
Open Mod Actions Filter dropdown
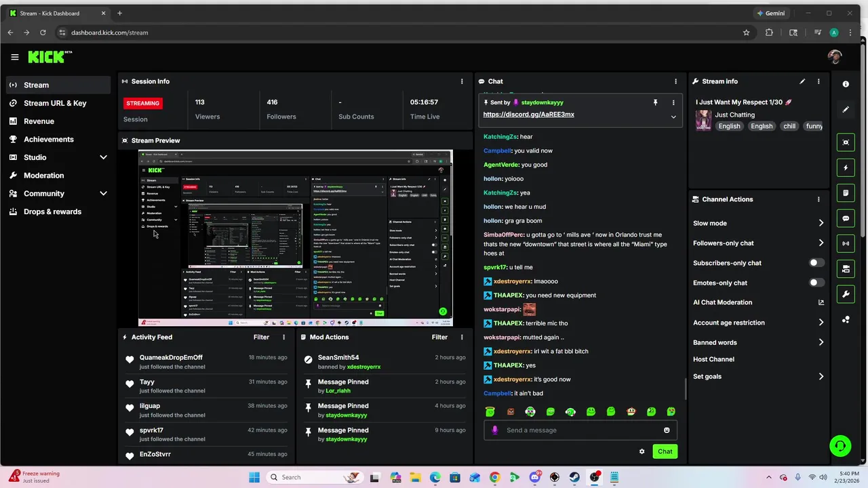pyautogui.click(x=439, y=337)
